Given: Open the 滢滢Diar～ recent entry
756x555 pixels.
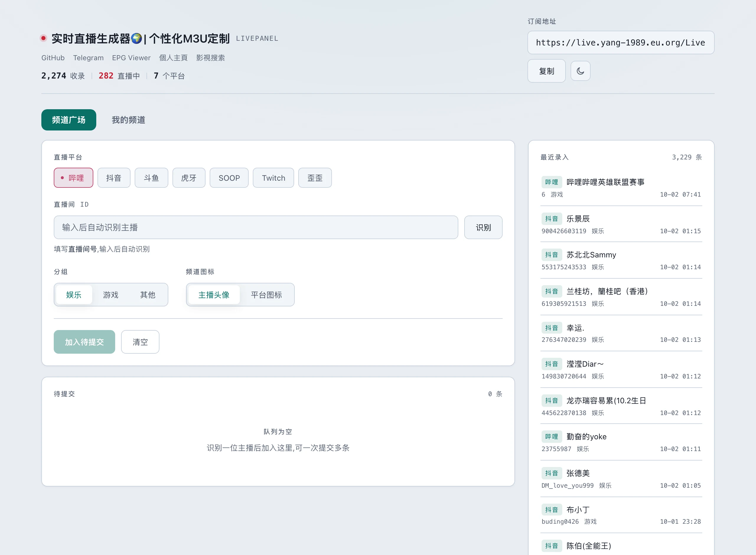Looking at the screenshot, I should tap(621, 370).
